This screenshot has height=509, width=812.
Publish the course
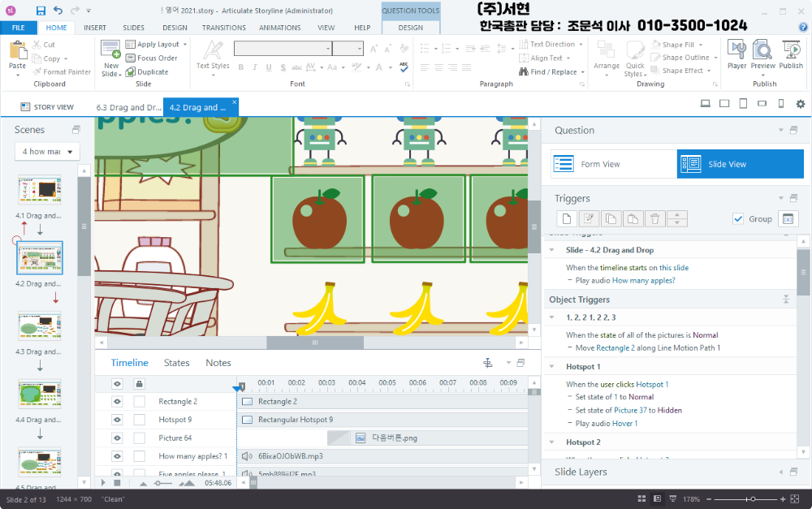tap(791, 54)
